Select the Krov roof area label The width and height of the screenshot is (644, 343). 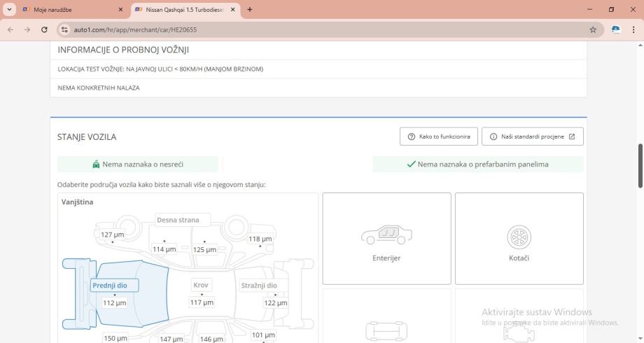coord(201,285)
